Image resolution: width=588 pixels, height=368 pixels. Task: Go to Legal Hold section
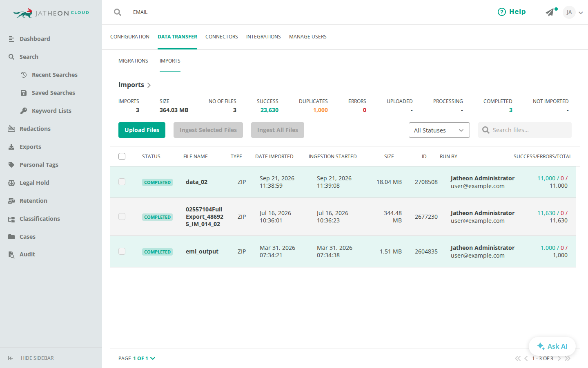coord(34,183)
